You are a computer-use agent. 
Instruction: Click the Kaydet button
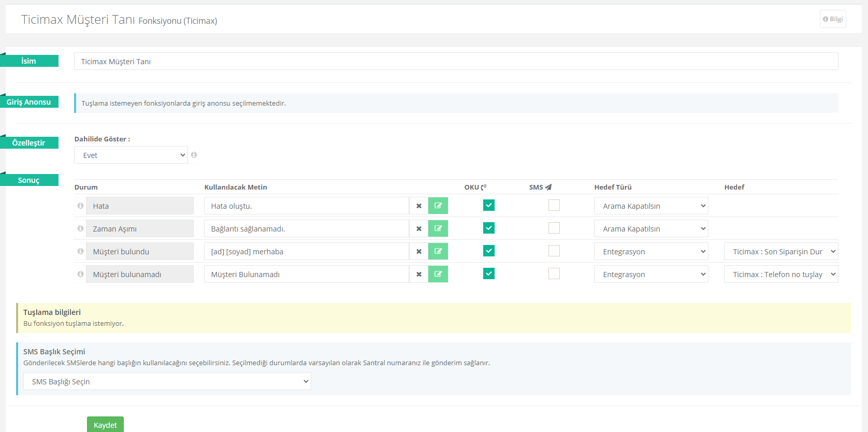[105, 424]
